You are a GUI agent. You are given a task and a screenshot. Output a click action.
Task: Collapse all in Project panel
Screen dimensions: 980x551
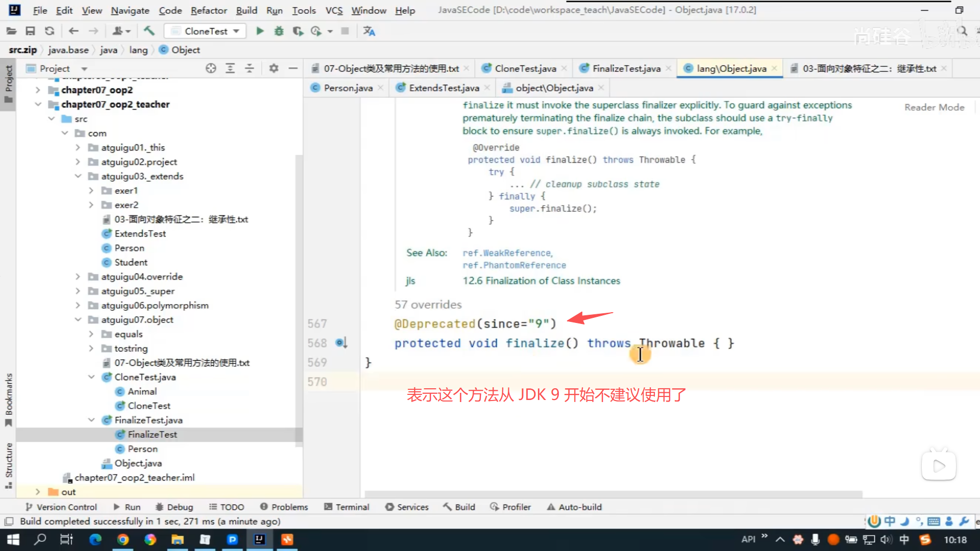[250, 68]
